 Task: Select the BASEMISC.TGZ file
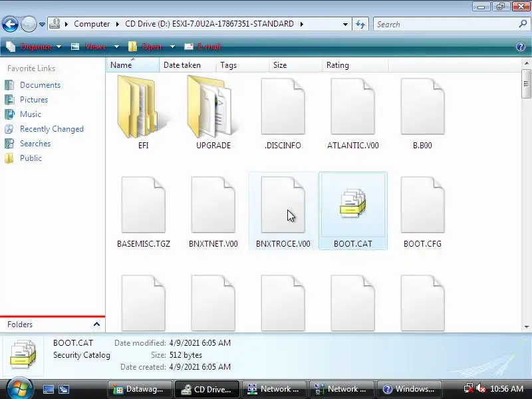[143, 212]
